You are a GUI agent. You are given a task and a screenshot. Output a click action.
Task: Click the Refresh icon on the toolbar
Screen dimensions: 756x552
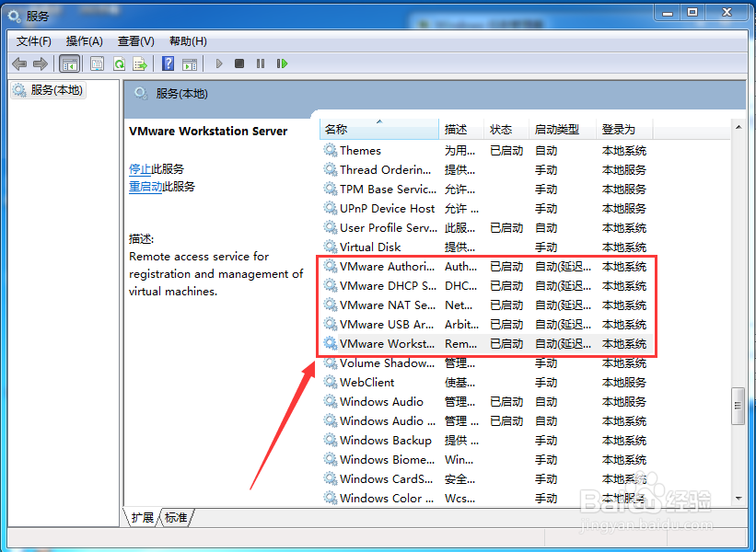point(119,63)
